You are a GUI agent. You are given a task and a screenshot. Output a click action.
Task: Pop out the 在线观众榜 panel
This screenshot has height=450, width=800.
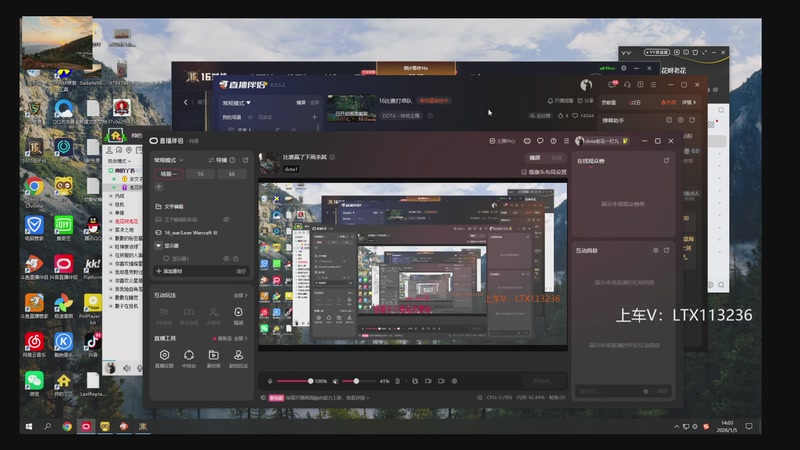point(666,160)
